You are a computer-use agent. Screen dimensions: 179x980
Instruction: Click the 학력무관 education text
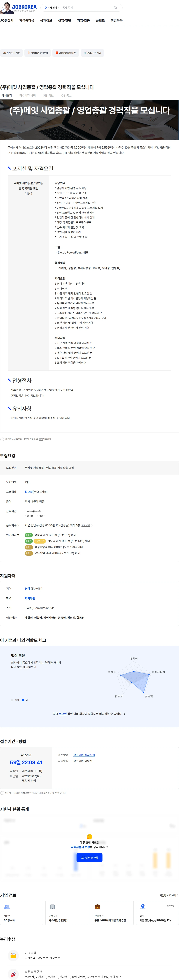click(30, 599)
